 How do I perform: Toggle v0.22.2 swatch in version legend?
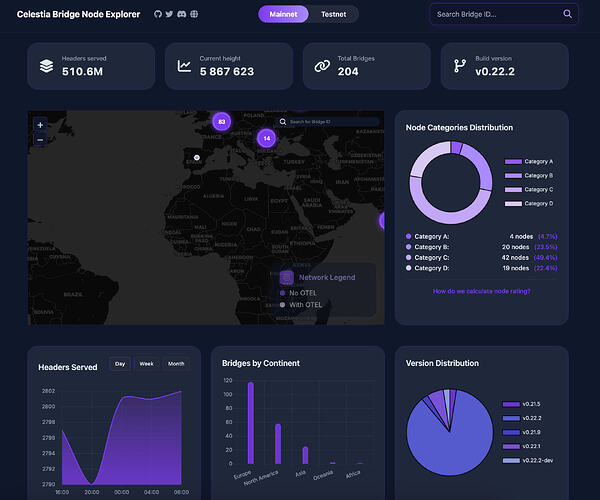click(x=511, y=418)
